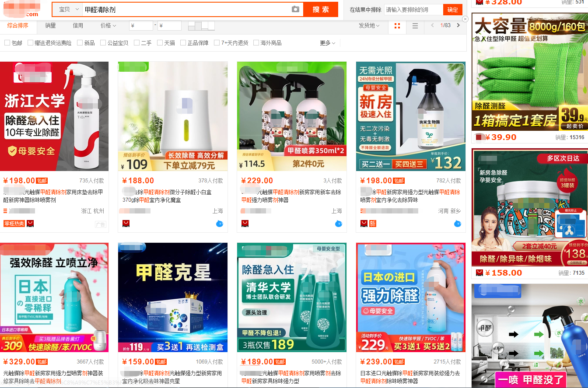Enable the 包邮 free shipping checkbox
The width and height of the screenshot is (588, 388).
point(7,43)
